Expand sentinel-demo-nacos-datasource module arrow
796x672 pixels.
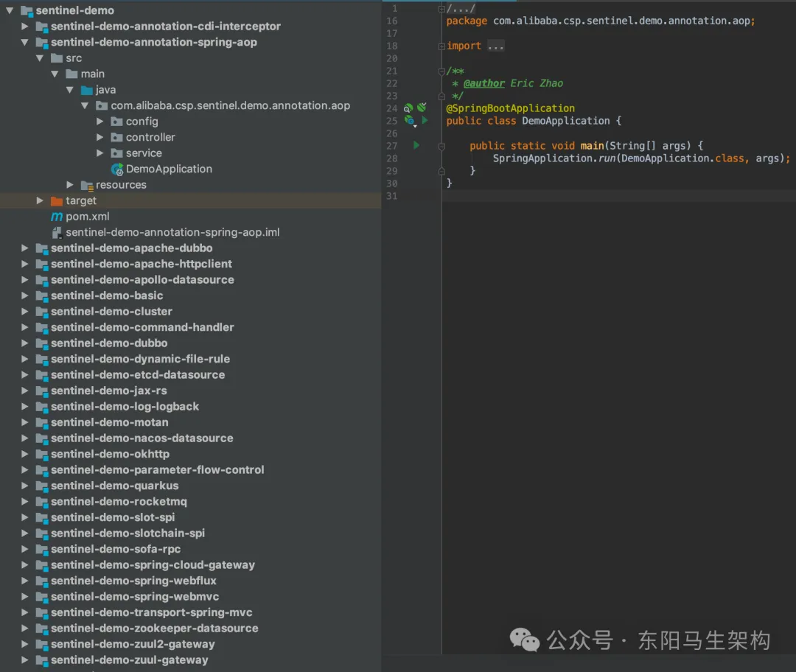pos(24,438)
